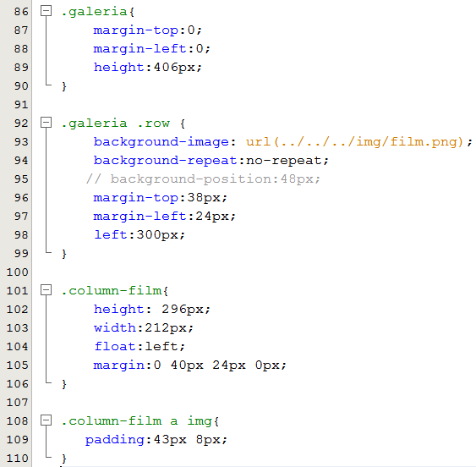
Task: Collapse the .column-film a img fold marker
Action: pyautogui.click(x=47, y=420)
